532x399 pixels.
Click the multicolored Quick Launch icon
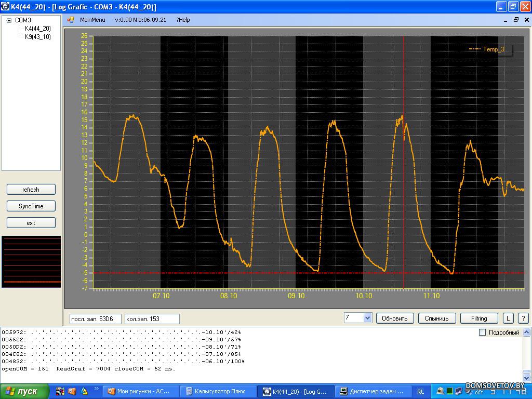(x=60, y=392)
